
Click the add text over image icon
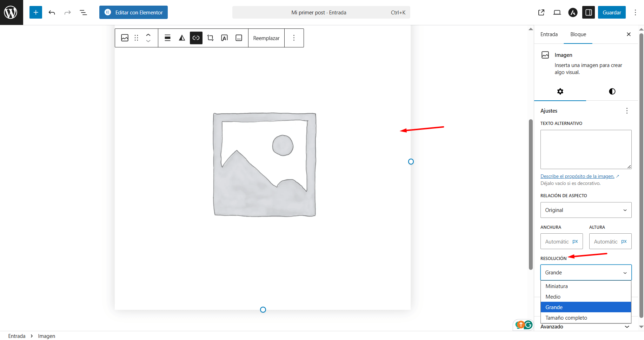click(x=225, y=38)
